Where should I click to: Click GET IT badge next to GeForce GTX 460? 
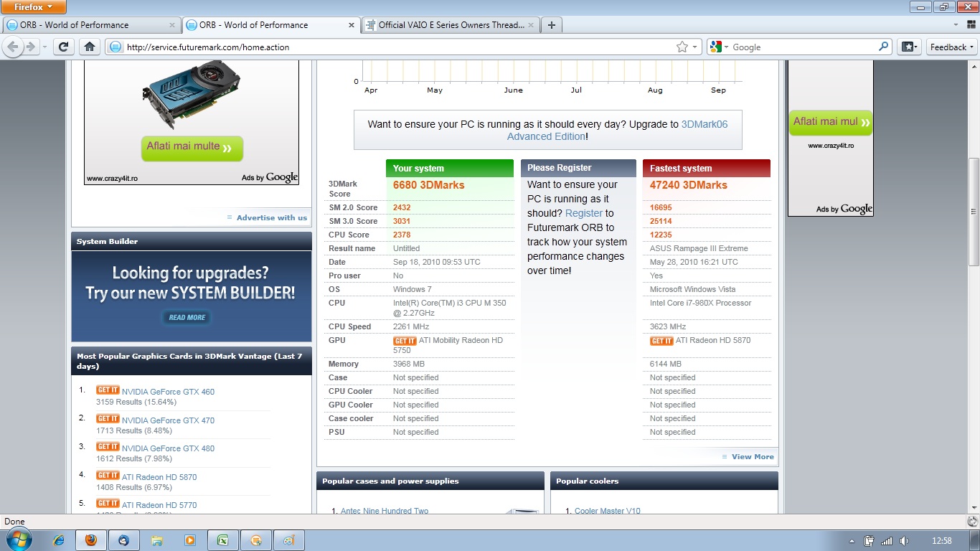click(108, 390)
